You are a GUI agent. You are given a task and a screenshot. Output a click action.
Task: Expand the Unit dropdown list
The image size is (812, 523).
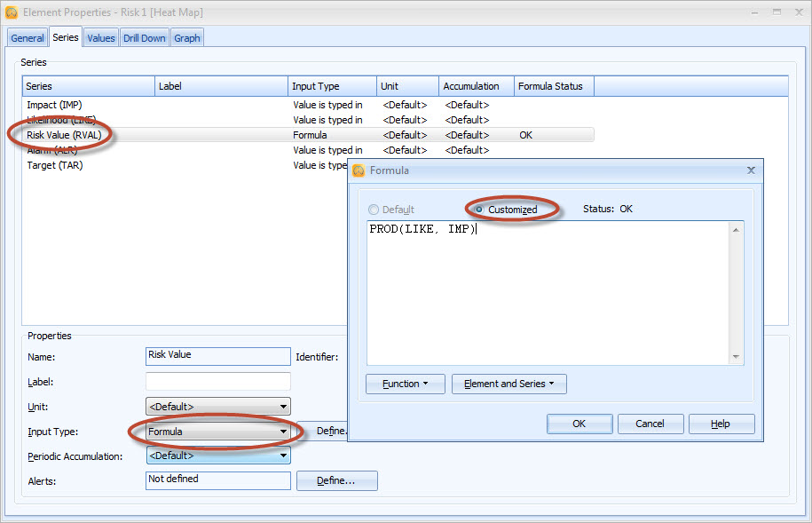[283, 407]
